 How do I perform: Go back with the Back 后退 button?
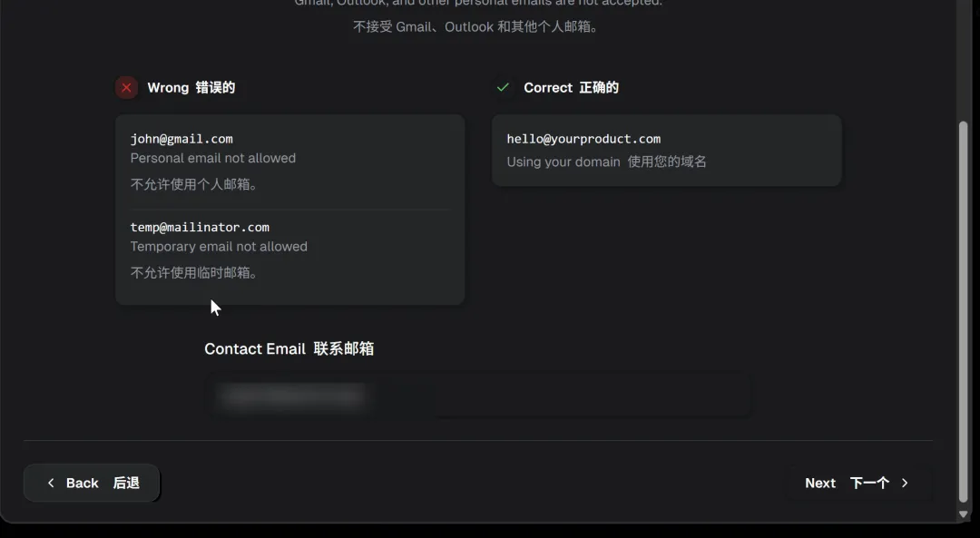[92, 483]
